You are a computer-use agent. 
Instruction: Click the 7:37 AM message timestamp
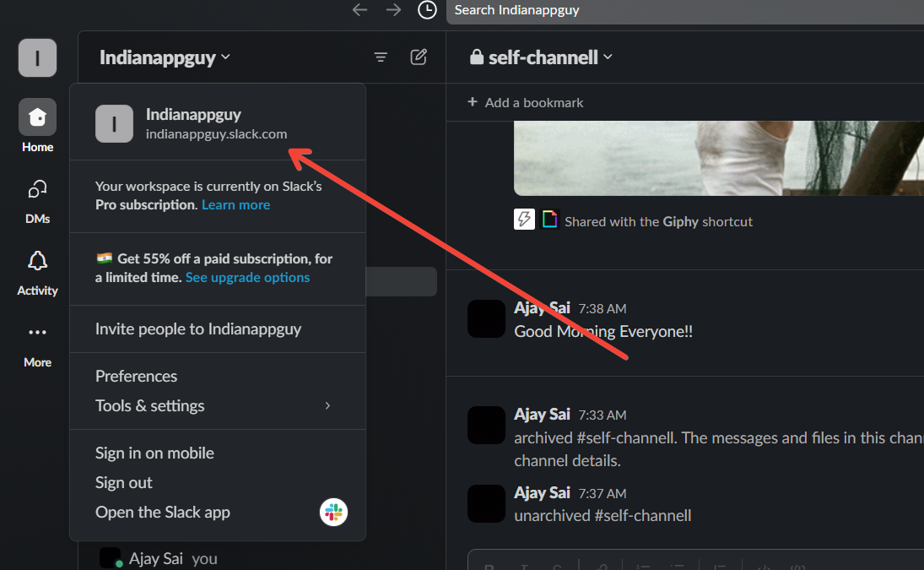(602, 493)
